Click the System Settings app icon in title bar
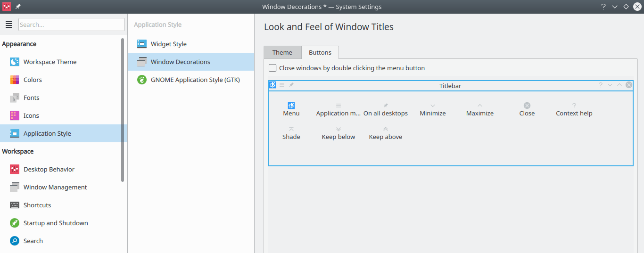 click(7, 7)
